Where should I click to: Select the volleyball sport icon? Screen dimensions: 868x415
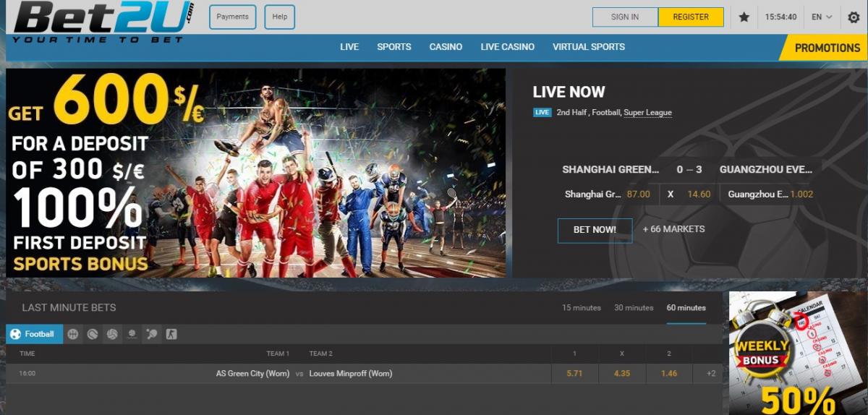112,334
